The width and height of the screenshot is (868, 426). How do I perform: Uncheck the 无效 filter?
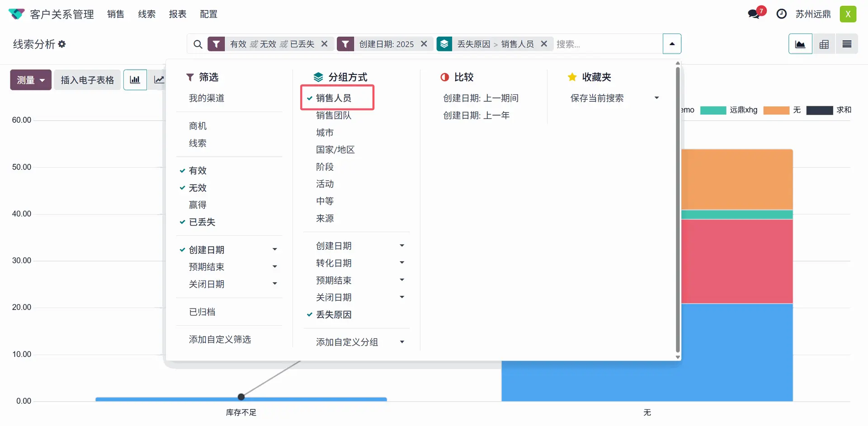pyautogui.click(x=198, y=187)
